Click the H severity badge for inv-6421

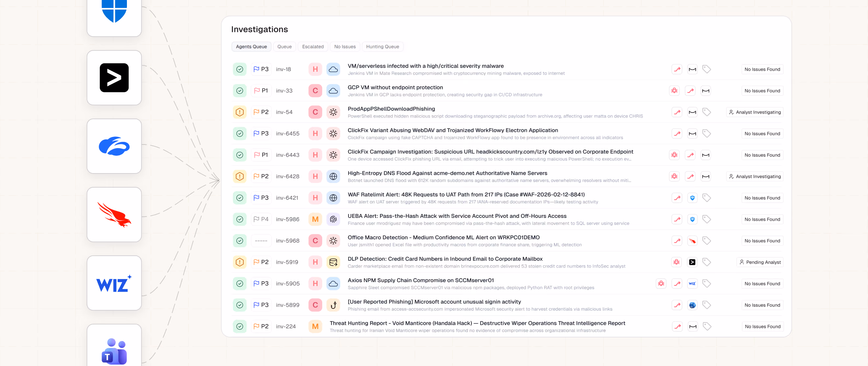coord(315,198)
